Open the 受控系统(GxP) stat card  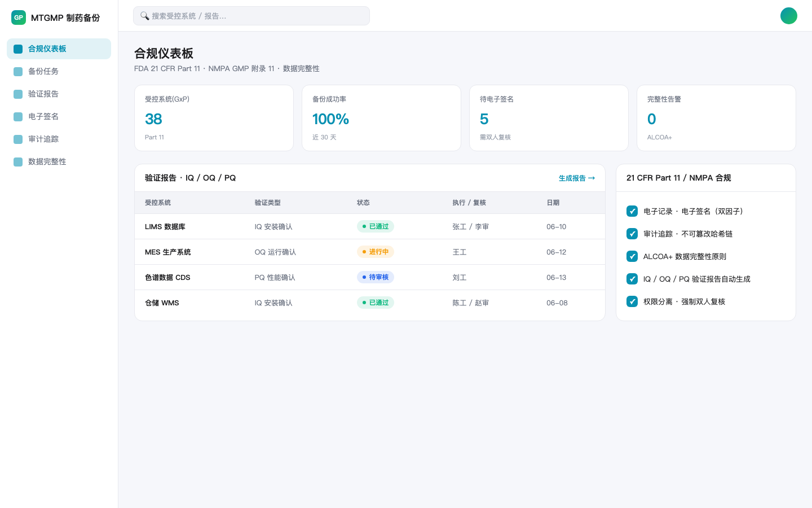point(214,118)
